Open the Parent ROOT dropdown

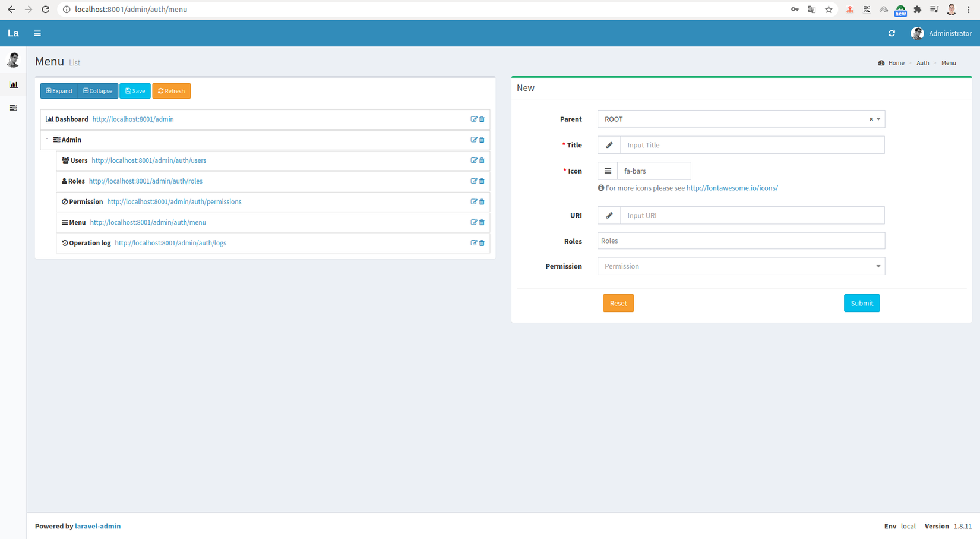coord(741,119)
